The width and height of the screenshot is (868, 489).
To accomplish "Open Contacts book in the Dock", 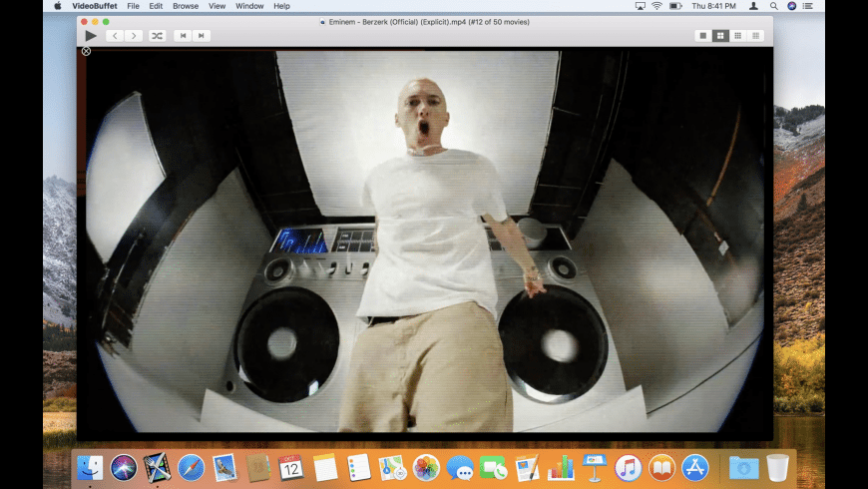I will coord(258,468).
